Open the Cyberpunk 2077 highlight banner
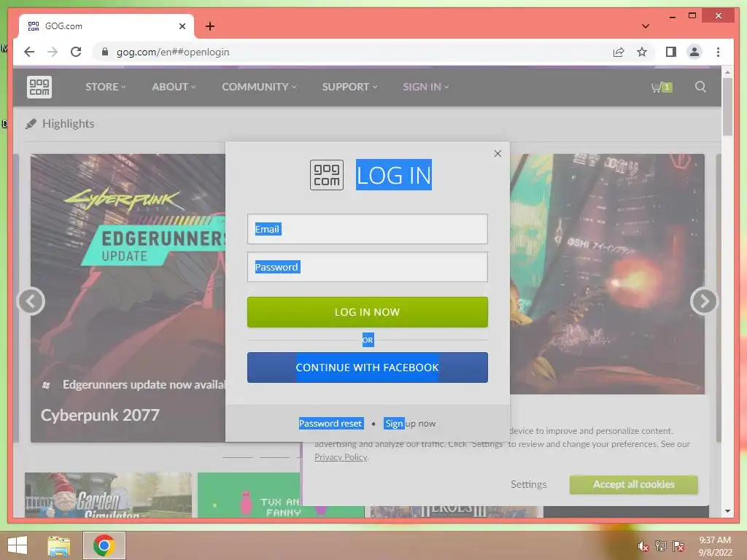This screenshot has width=747, height=560. pos(128,297)
